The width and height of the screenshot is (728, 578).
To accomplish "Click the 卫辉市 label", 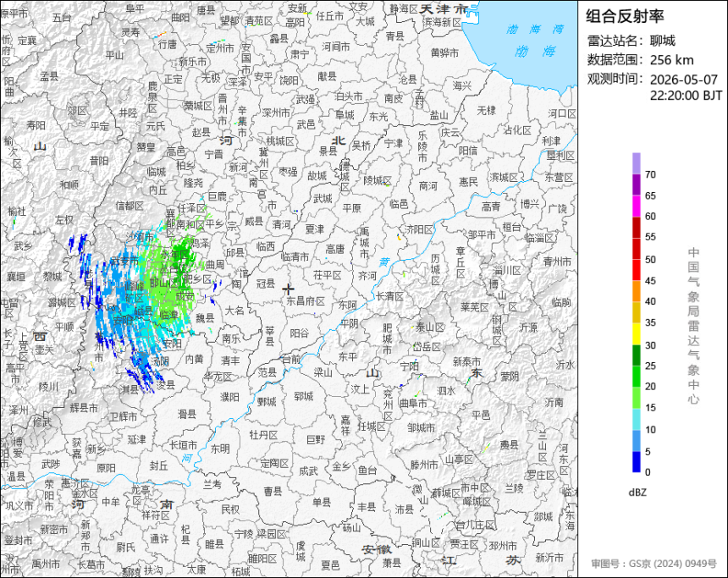I will click(123, 417).
